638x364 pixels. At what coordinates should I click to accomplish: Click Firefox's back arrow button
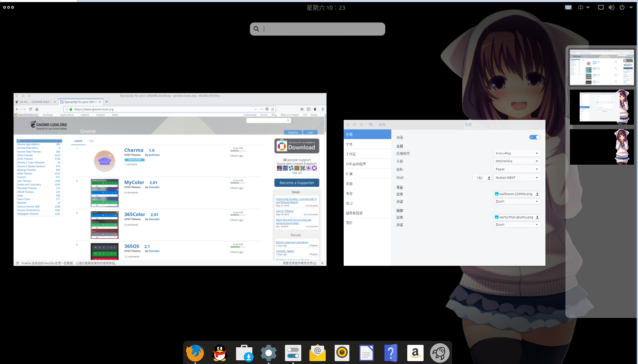coord(18,109)
